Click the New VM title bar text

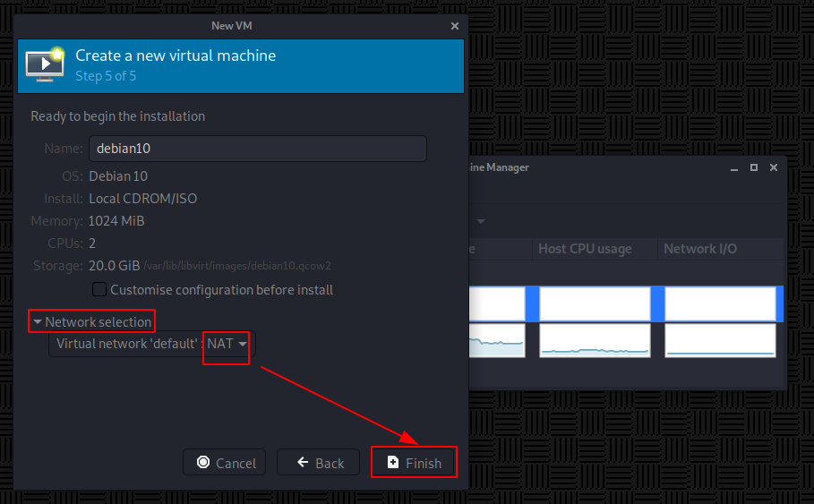point(232,26)
